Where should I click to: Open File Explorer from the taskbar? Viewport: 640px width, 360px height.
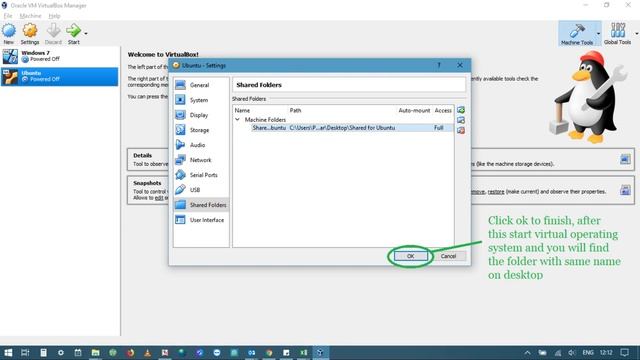[x=96, y=353]
